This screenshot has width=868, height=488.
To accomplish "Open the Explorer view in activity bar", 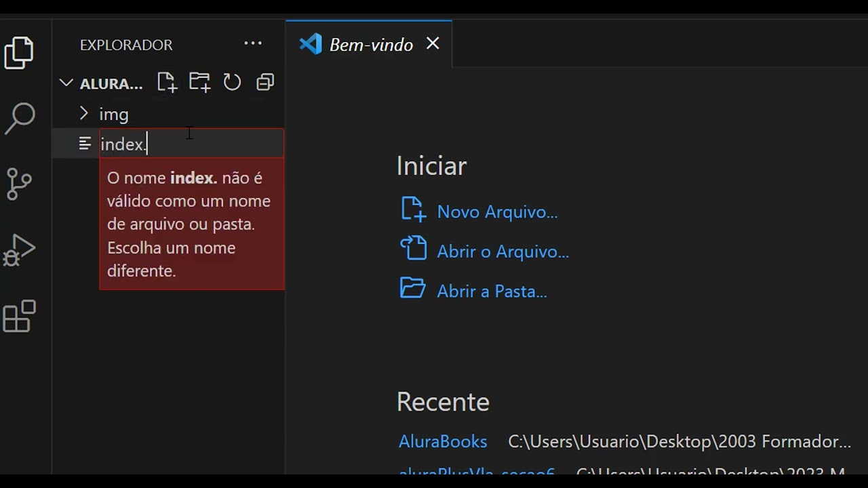I will coord(19,53).
